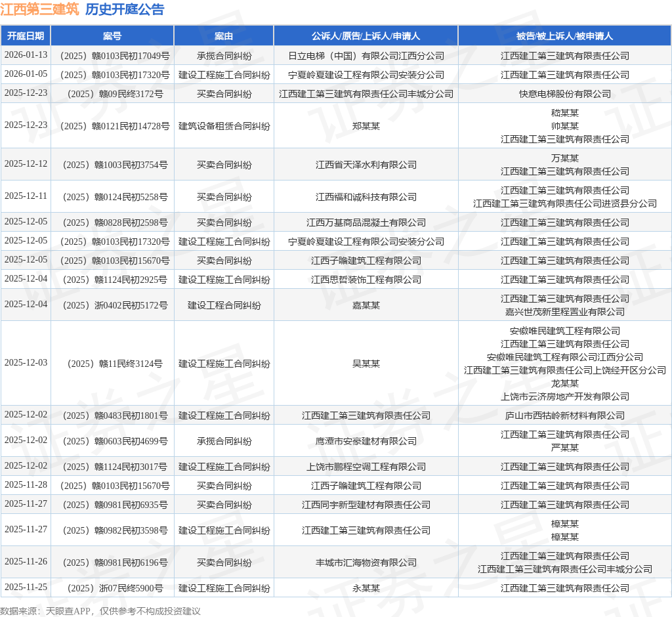This screenshot has width=672, height=617.
Task: Click defendant 帅某某
Action: pos(565,126)
